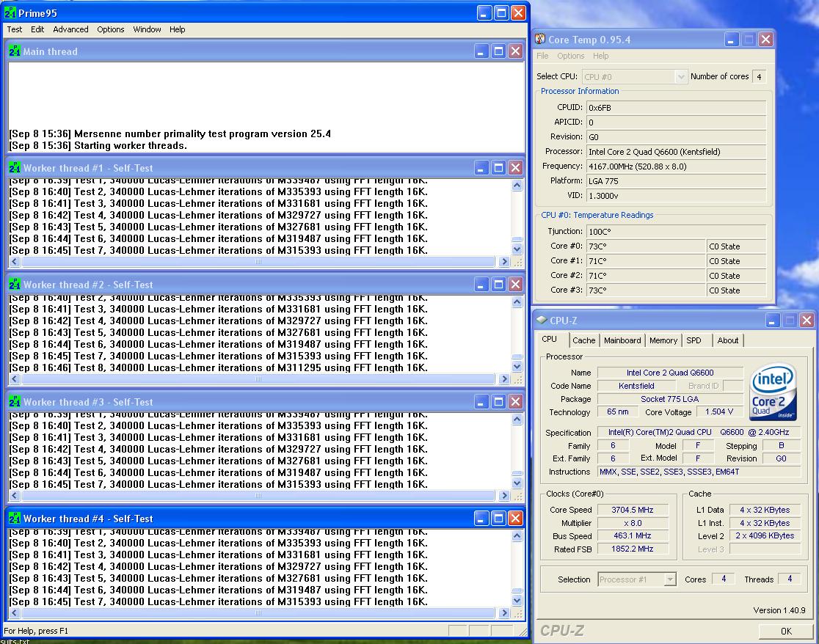Screen dimensions: 819x644
Task: Open the Options menu in Prime95
Action: [x=111, y=29]
